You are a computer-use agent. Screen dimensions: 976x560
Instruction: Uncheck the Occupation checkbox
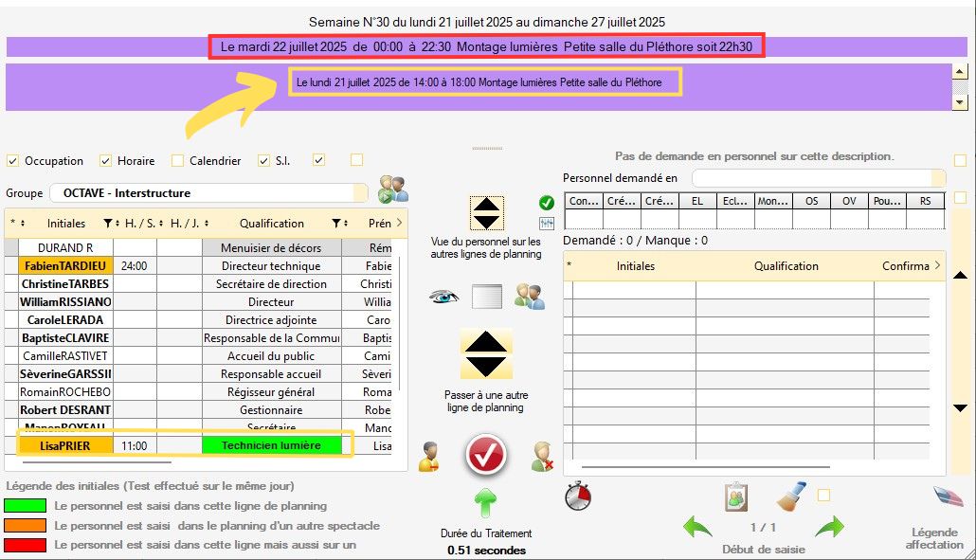pos(13,161)
